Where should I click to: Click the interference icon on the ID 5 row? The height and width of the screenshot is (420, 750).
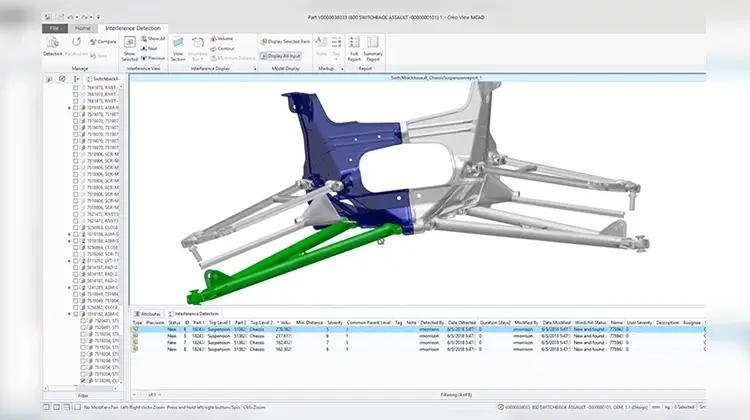coord(135,336)
